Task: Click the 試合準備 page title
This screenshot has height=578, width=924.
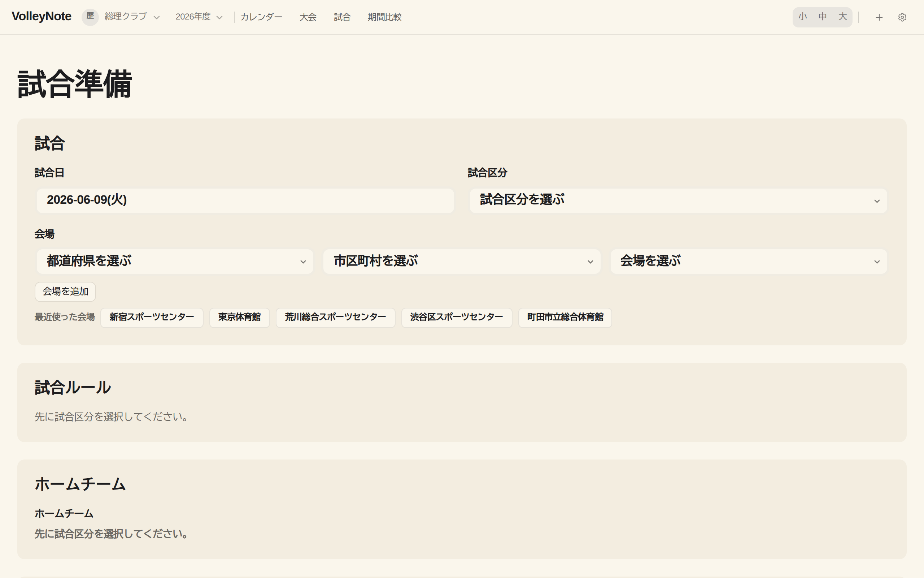Action: click(75, 85)
